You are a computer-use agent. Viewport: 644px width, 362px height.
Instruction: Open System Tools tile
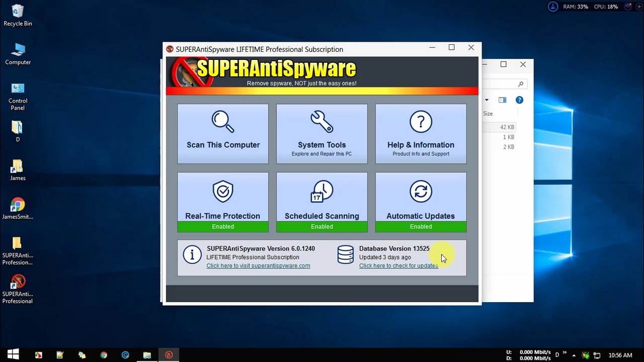point(322,134)
